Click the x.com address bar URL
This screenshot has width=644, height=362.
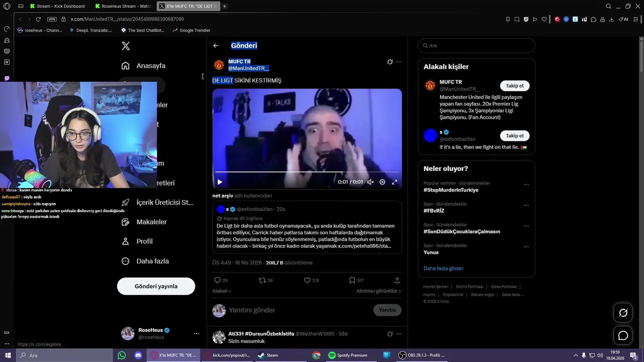point(127,19)
